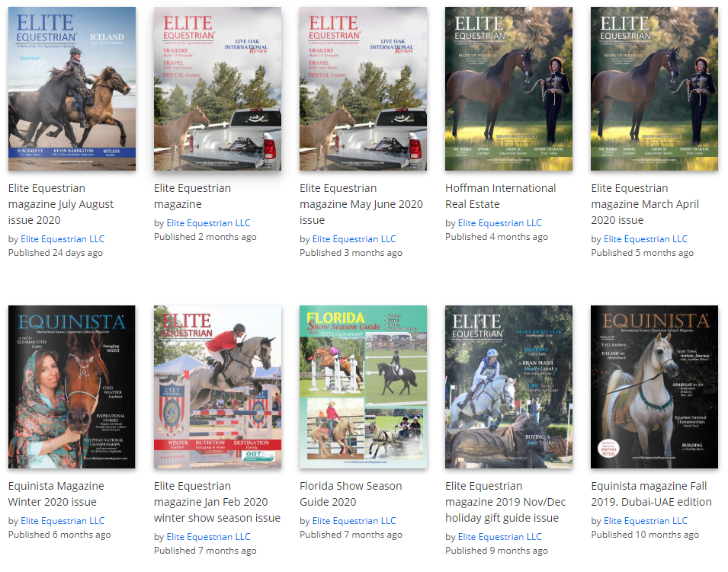Image resolution: width=728 pixels, height=572 pixels.
Task: Click Elite Equestrian LLC under March April issue
Action: (646, 239)
